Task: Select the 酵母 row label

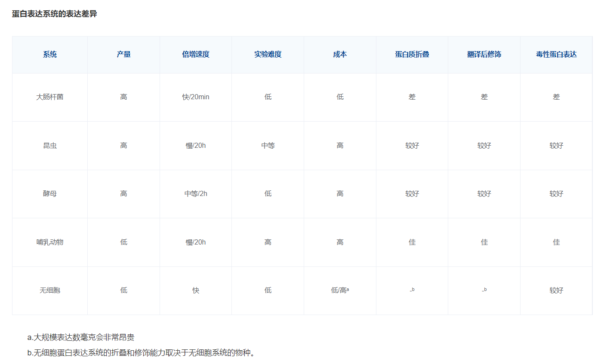Action: point(50,194)
